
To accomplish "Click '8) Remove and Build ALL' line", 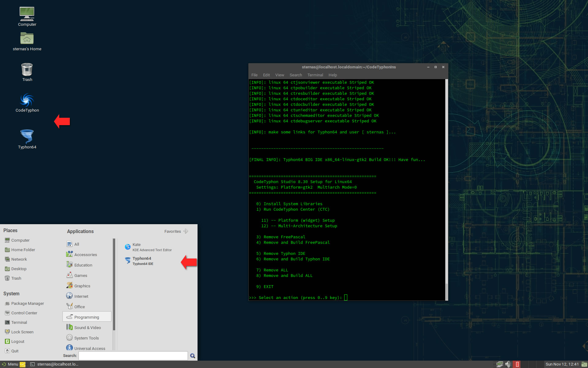I will pyautogui.click(x=285, y=275).
